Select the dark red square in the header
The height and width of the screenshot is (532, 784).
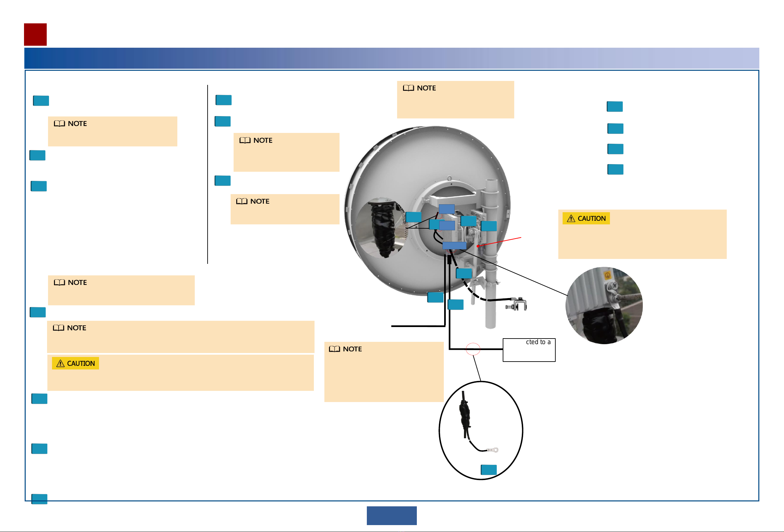pos(35,35)
